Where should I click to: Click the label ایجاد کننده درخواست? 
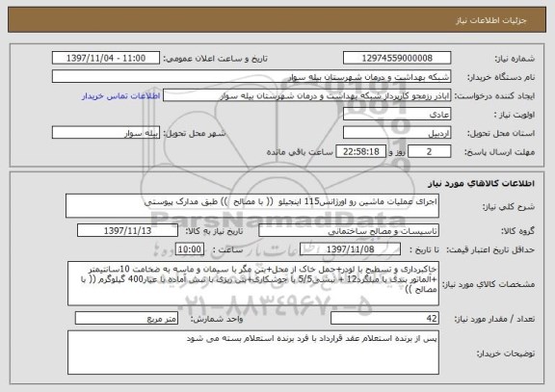click(494, 96)
